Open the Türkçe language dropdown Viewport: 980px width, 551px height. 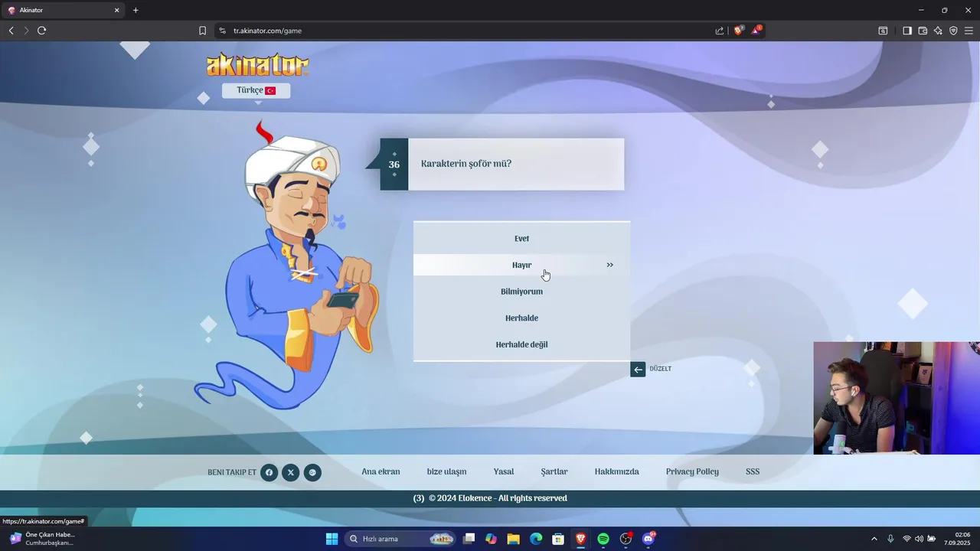[x=256, y=90]
